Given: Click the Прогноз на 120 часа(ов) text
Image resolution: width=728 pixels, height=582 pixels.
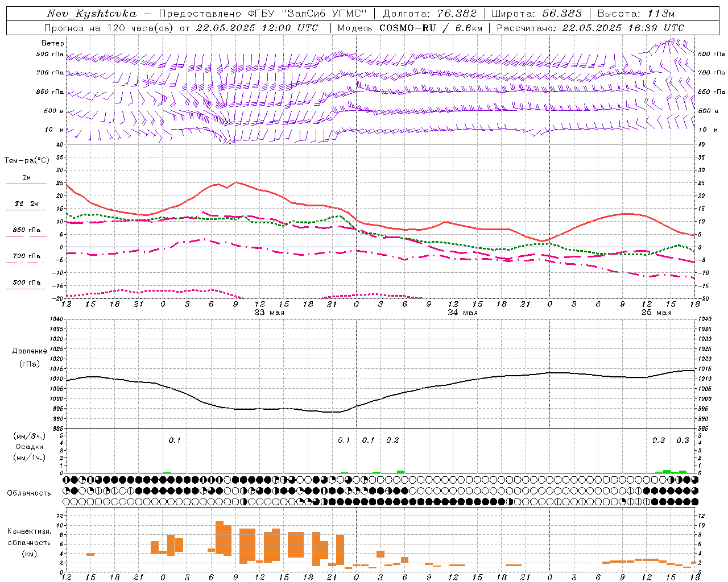Looking at the screenshot, I should [110, 28].
